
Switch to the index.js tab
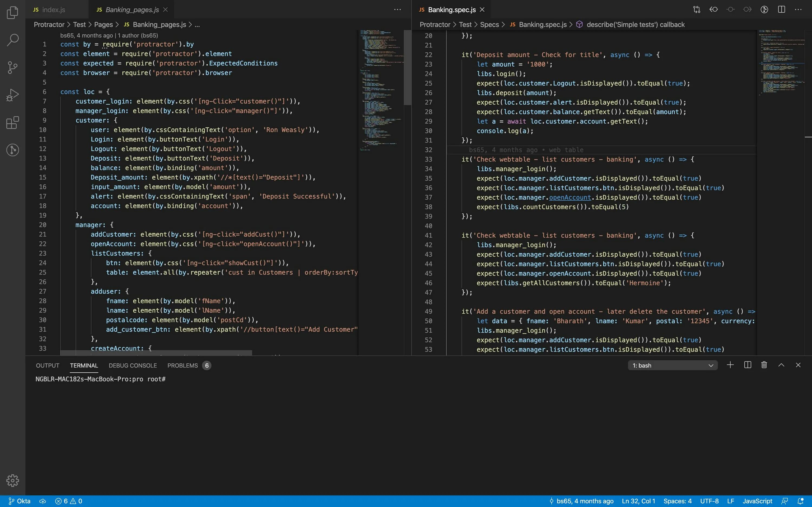coord(53,10)
